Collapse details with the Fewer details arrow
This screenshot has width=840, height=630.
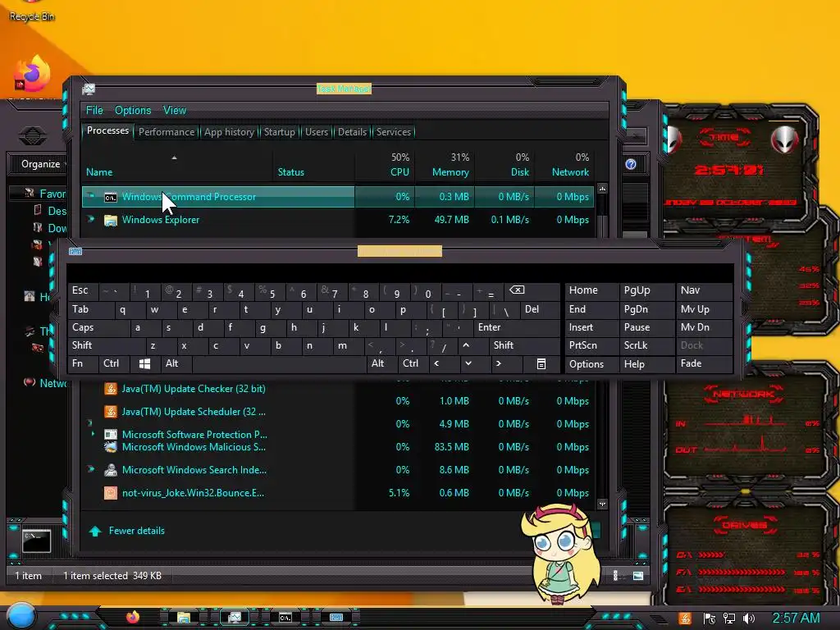coord(95,531)
